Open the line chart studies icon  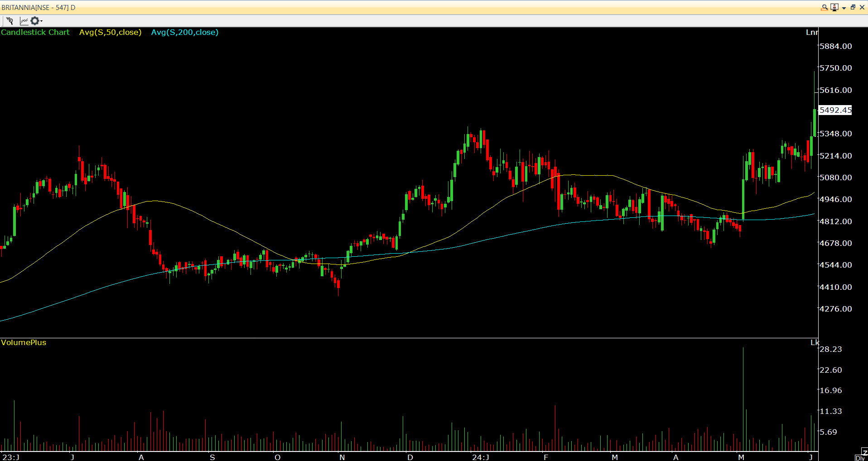pyautogui.click(x=24, y=21)
